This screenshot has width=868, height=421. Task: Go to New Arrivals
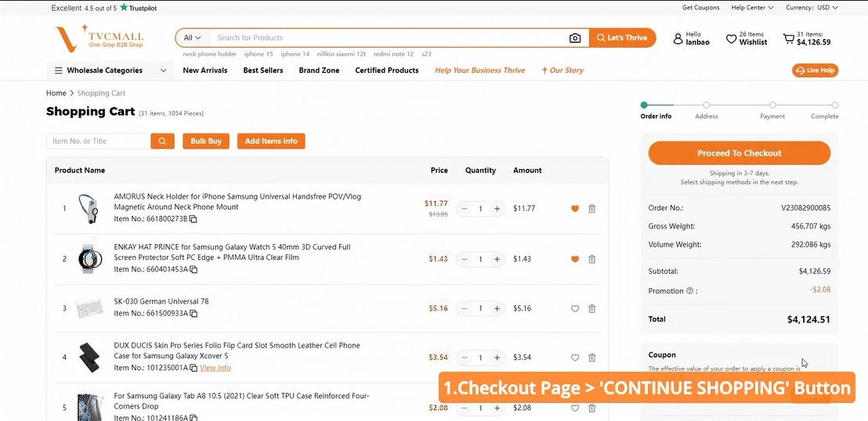coord(204,70)
